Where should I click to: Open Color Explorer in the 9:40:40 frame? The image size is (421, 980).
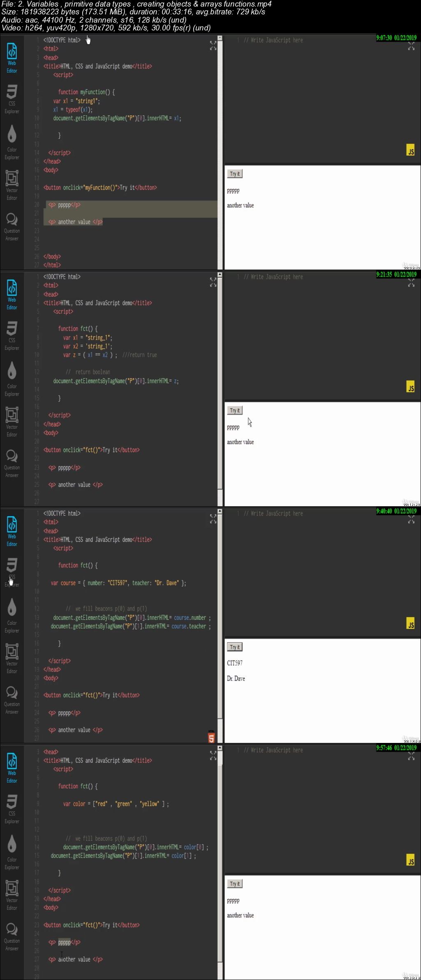pyautogui.click(x=12, y=615)
